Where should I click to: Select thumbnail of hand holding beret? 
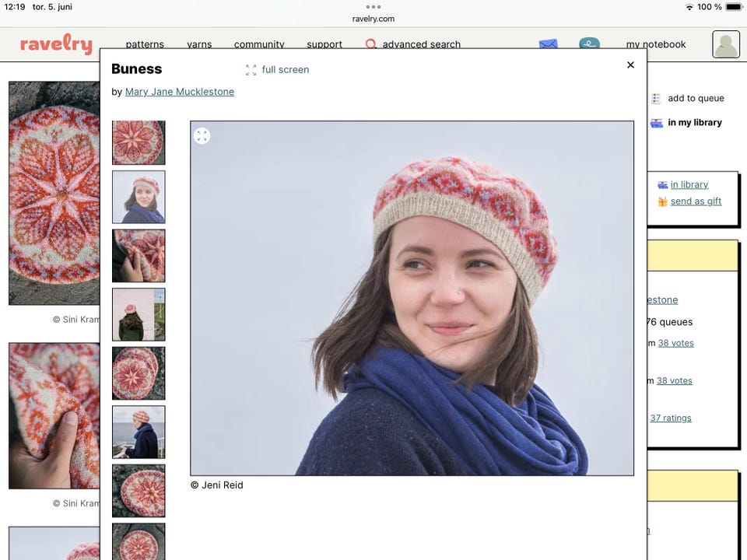[x=139, y=256]
